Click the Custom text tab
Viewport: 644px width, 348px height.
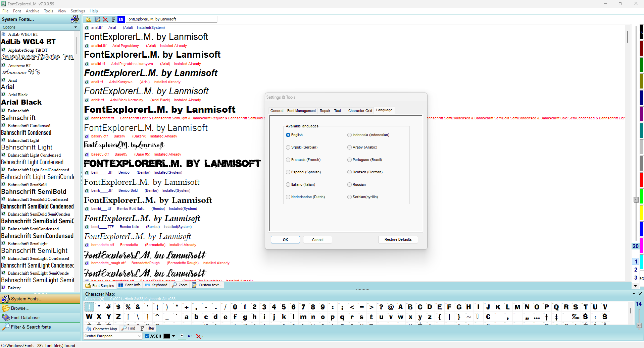[207, 285]
